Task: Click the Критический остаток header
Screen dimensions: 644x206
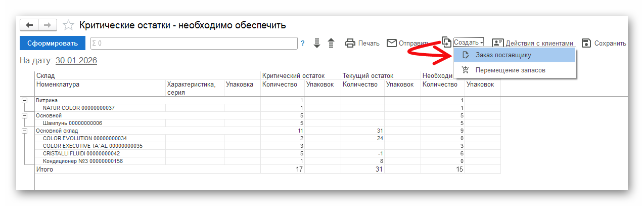Action: pyautogui.click(x=293, y=75)
